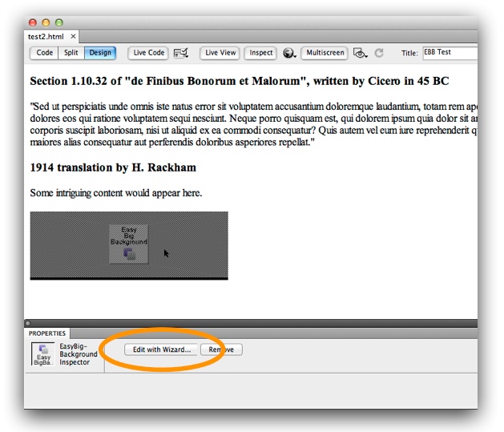
Task: Enable Live View
Action: click(220, 53)
